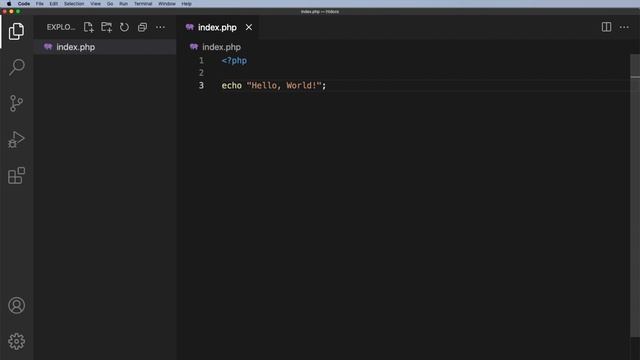This screenshot has height=360, width=640.
Task: Click line number 1 in the gutter
Action: pos(201,61)
